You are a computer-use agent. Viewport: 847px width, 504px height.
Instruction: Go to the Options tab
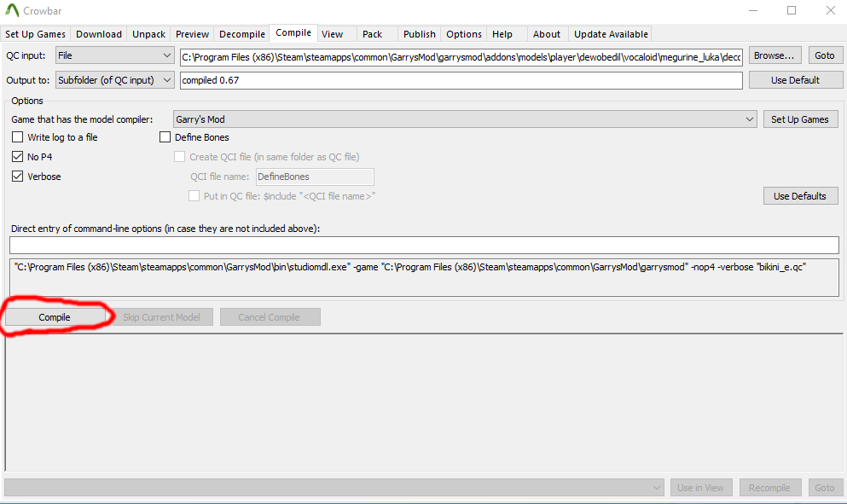coord(464,34)
